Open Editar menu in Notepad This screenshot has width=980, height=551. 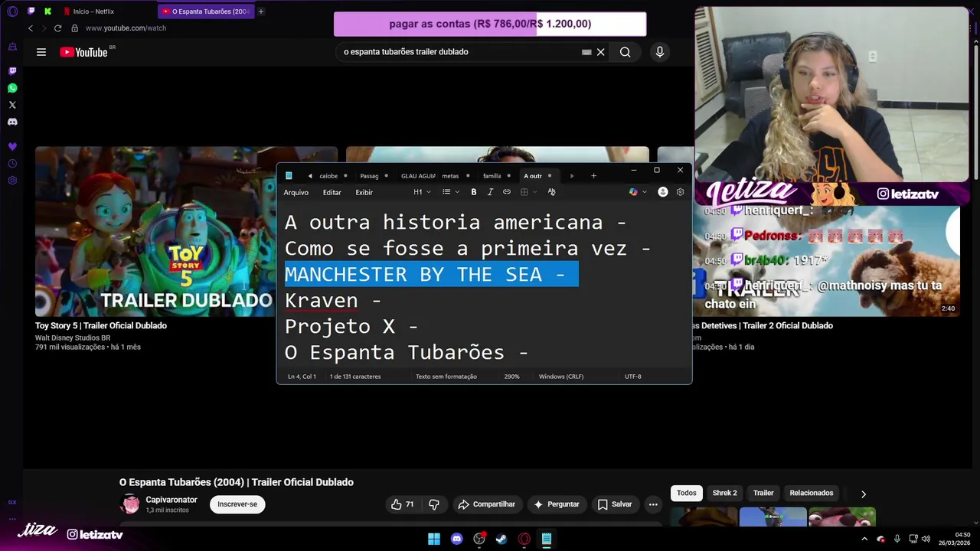coord(332,192)
